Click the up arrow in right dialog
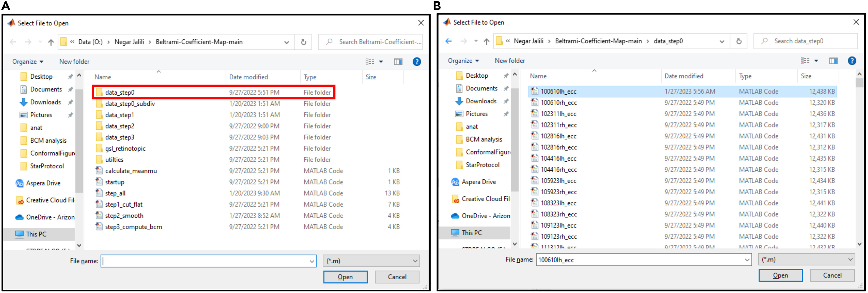This screenshot has height=293, width=868. pos(486,41)
